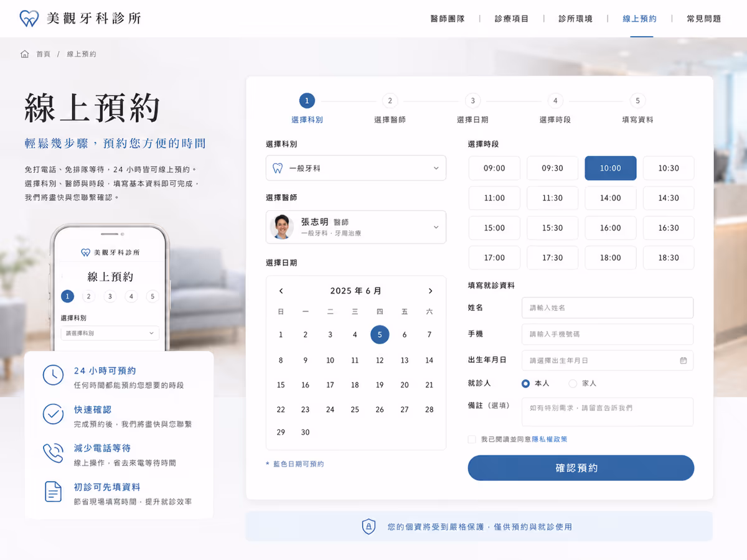Click step 5 circle on phone mockup

point(153,297)
